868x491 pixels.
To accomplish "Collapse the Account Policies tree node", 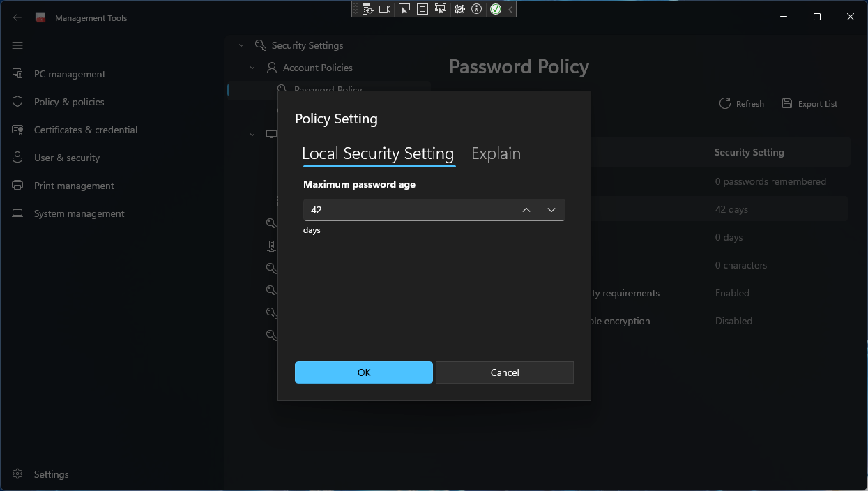I will (252, 68).
